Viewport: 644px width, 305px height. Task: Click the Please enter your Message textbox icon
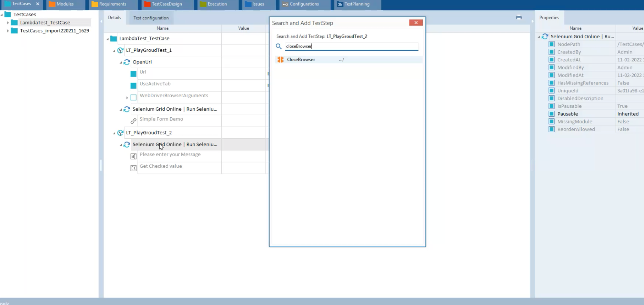133,156
